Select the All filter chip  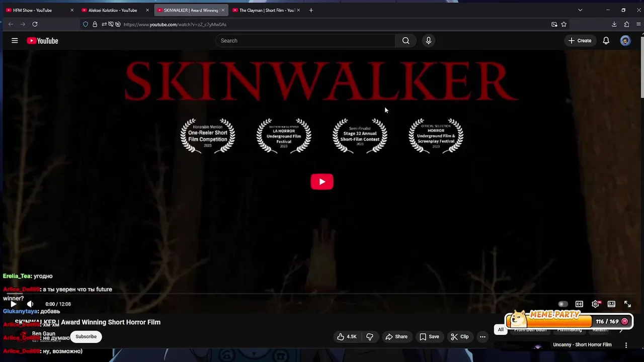pyautogui.click(x=501, y=330)
